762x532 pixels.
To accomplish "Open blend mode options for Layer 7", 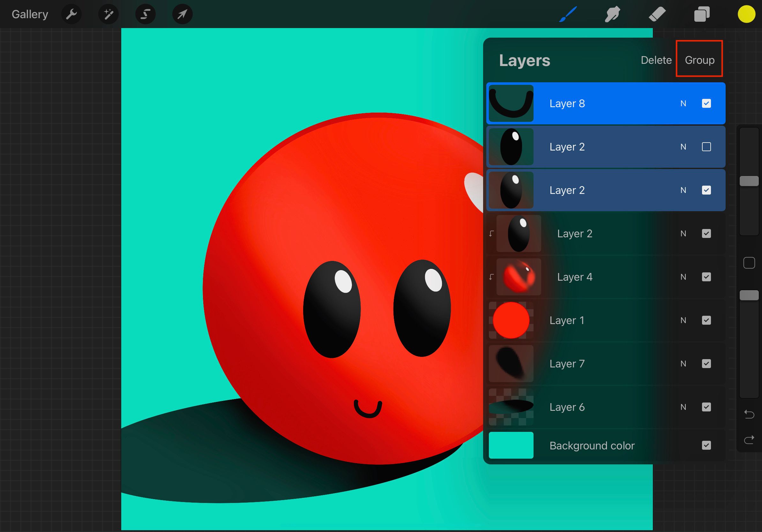I will tap(684, 364).
